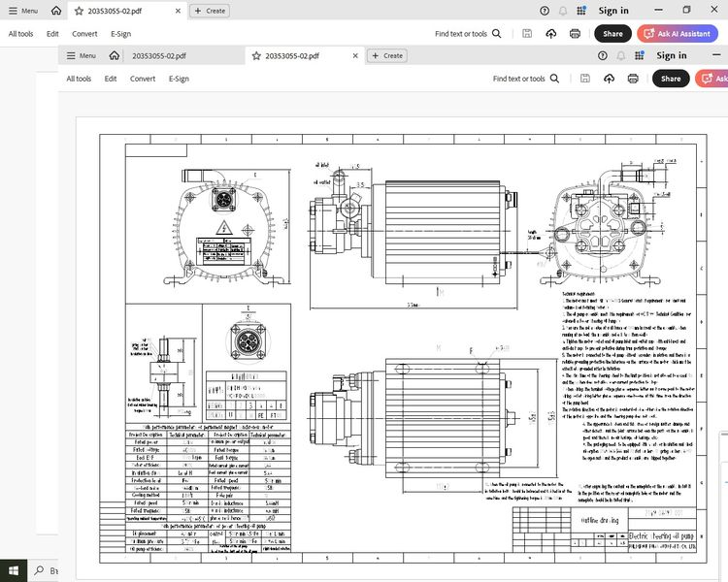
Task: Open E-Sign in the front window toolbar
Action: pyautogui.click(x=179, y=79)
